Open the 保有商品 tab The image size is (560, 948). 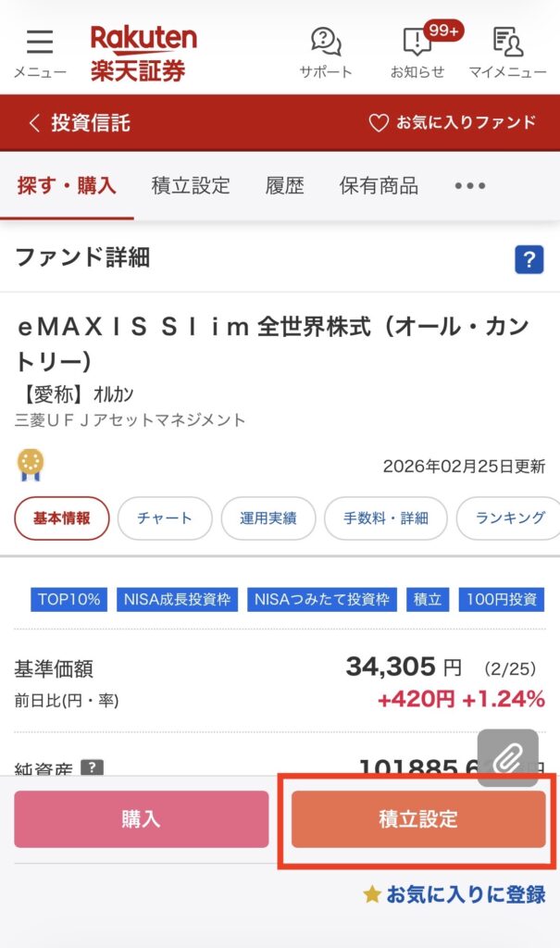click(379, 186)
